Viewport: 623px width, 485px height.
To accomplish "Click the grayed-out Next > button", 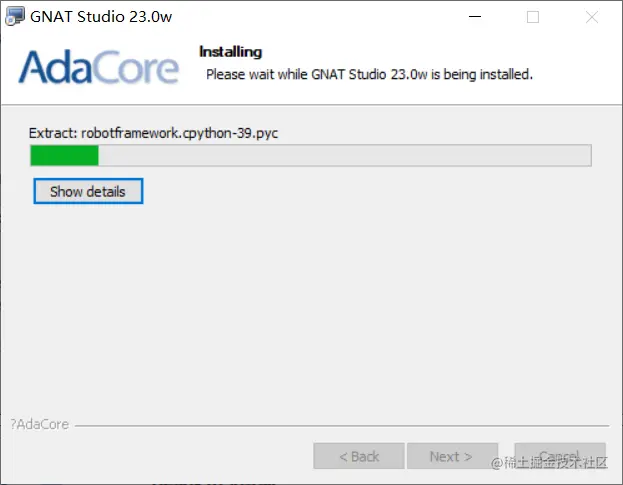I will [453, 456].
